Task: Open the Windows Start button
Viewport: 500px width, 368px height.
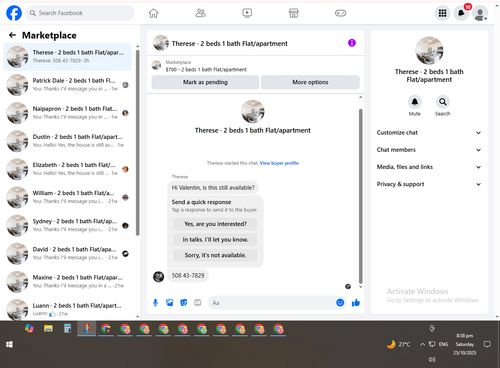Action: pos(9,344)
